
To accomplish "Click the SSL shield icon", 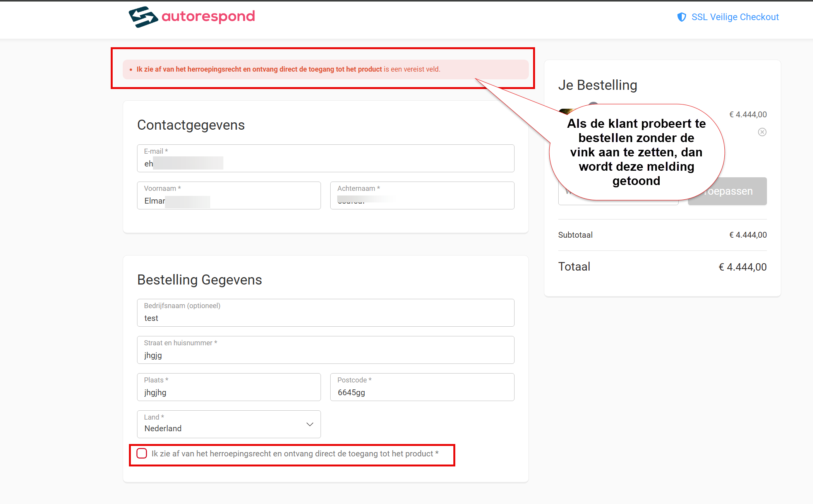I will tap(681, 17).
